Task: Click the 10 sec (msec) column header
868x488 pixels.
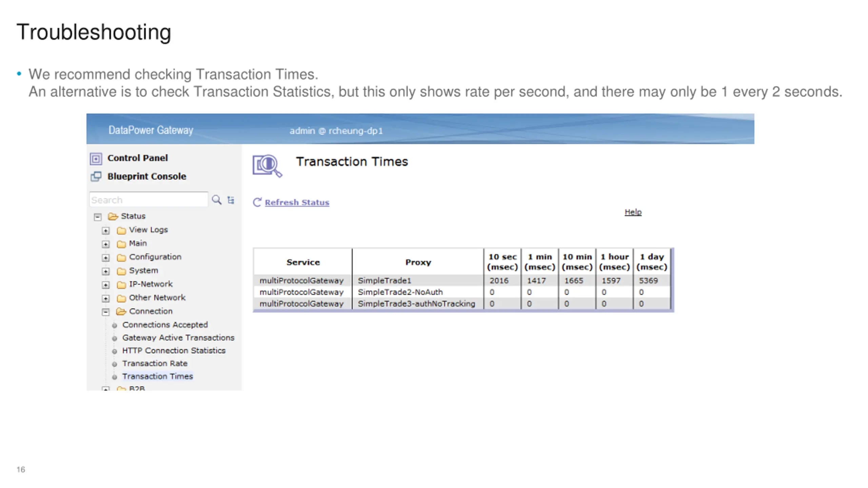Action: [x=502, y=262]
